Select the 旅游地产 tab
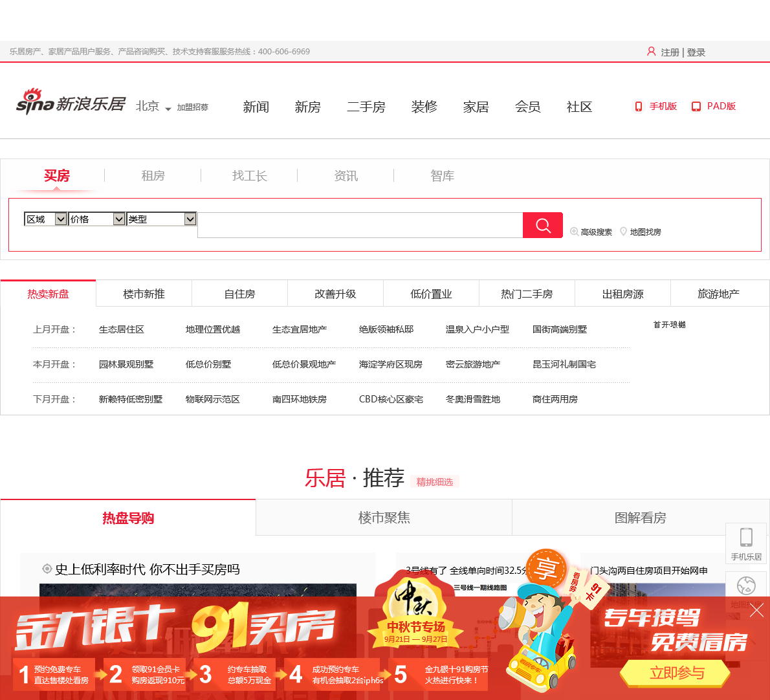 (718, 294)
